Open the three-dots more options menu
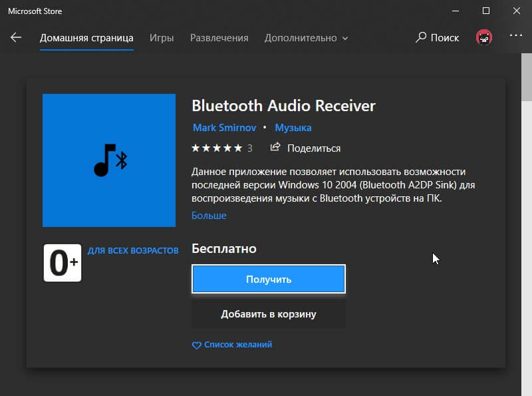Viewport: 532px width, 396px height. point(516,35)
